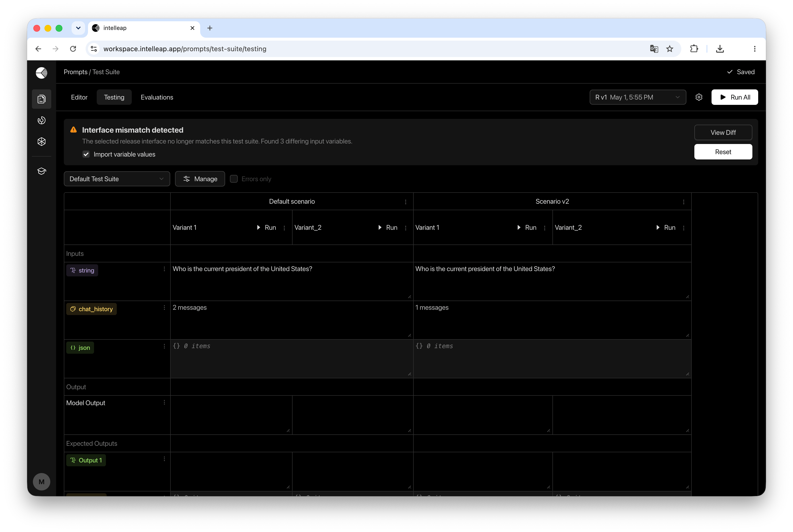Click the Saved status indicator

pos(741,72)
